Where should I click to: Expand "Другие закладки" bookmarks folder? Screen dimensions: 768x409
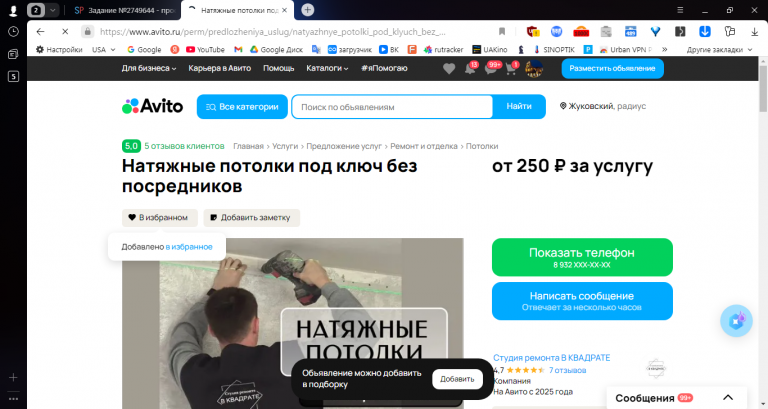[x=719, y=49]
